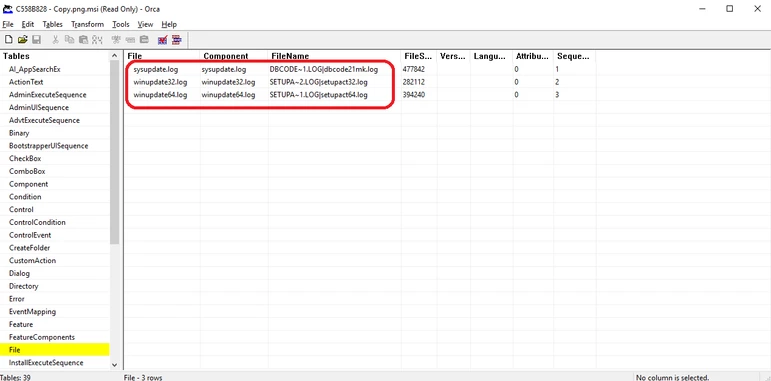
Task: Click the Attribu... column header
Action: [534, 56]
